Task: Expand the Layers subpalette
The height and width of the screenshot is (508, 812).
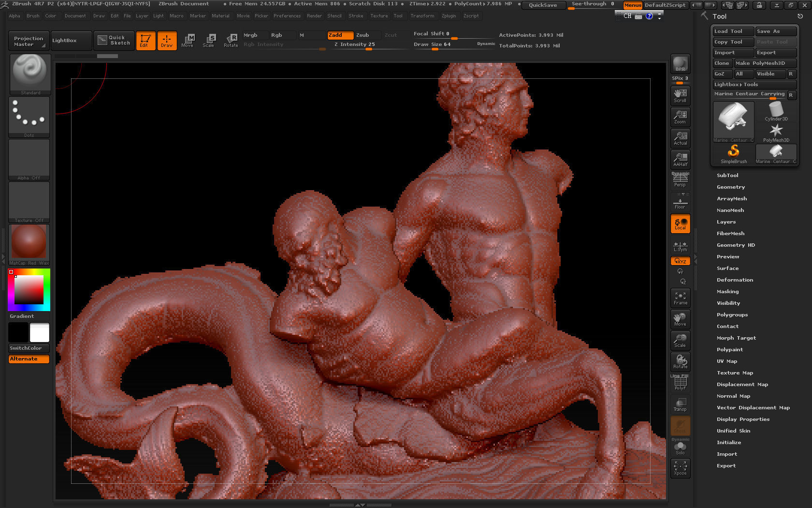Action: click(x=726, y=222)
